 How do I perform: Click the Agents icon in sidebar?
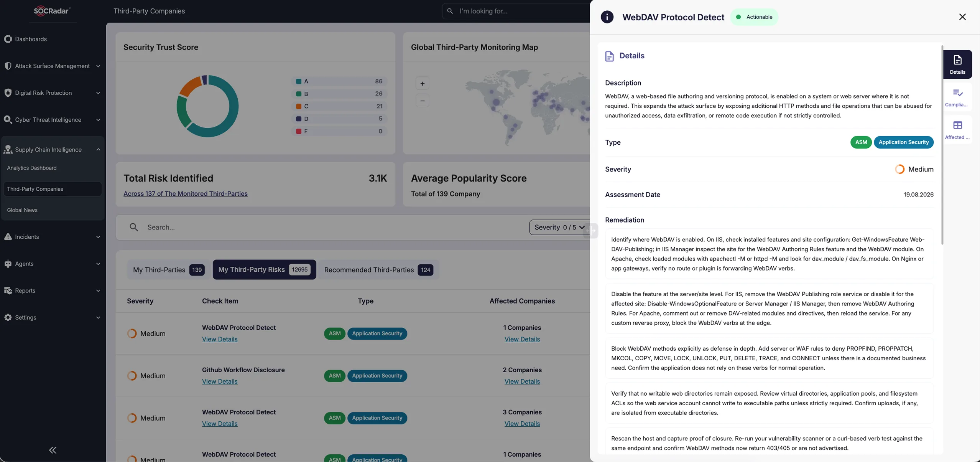click(x=8, y=264)
